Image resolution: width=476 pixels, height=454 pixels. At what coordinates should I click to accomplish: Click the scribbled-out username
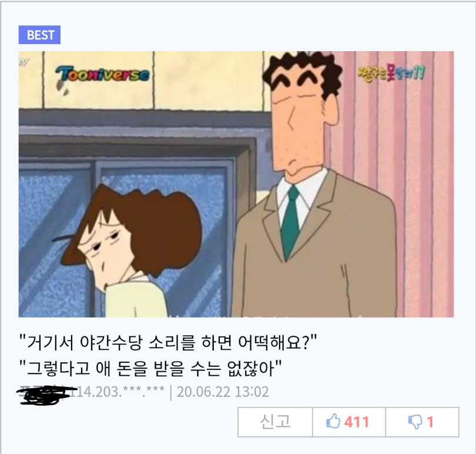[42, 395]
